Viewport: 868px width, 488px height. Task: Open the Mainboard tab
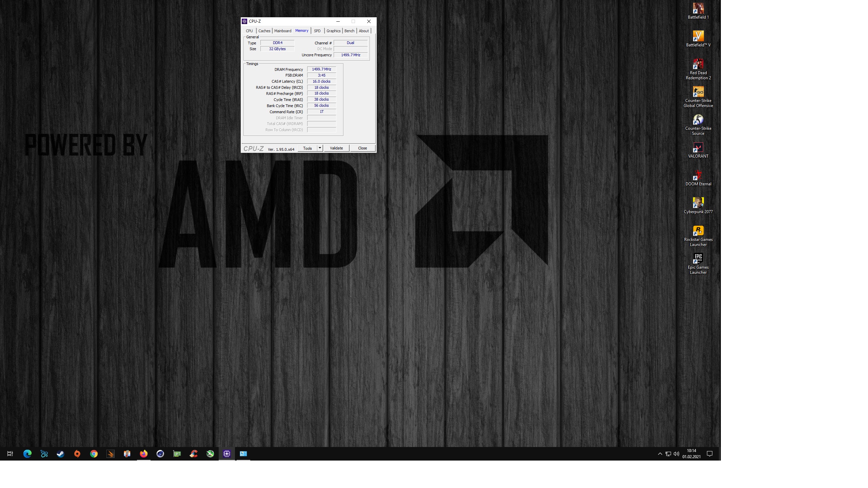pyautogui.click(x=283, y=31)
